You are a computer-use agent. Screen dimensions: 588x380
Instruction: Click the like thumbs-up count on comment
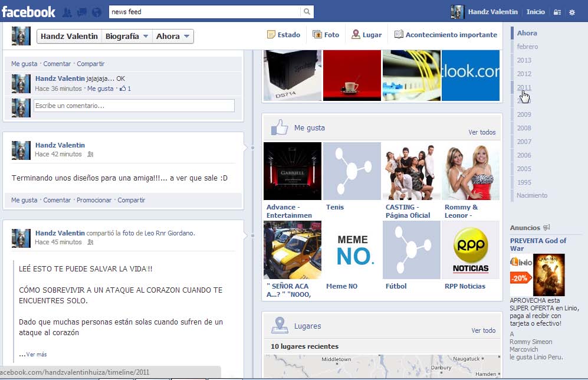click(124, 89)
